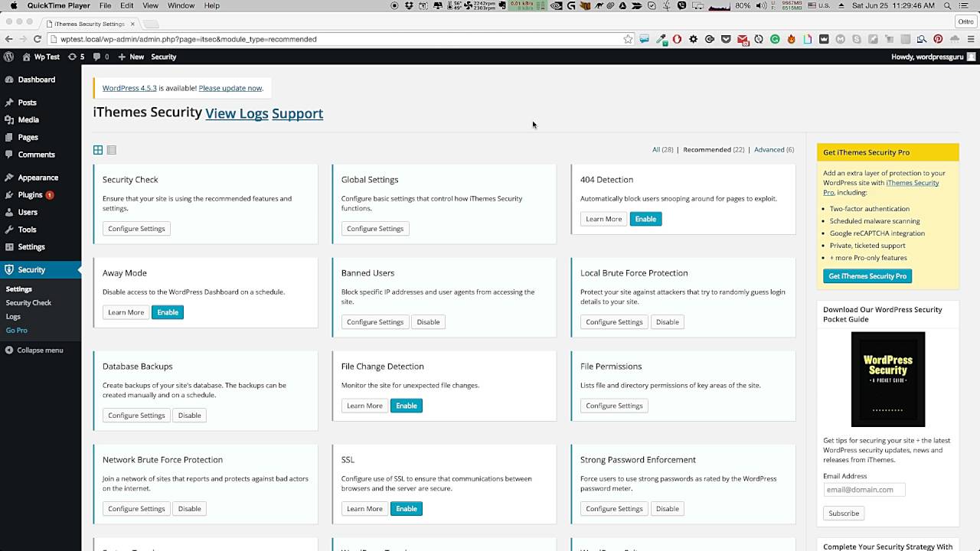
Task: Click the Email Address input field
Action: pyautogui.click(x=864, y=490)
